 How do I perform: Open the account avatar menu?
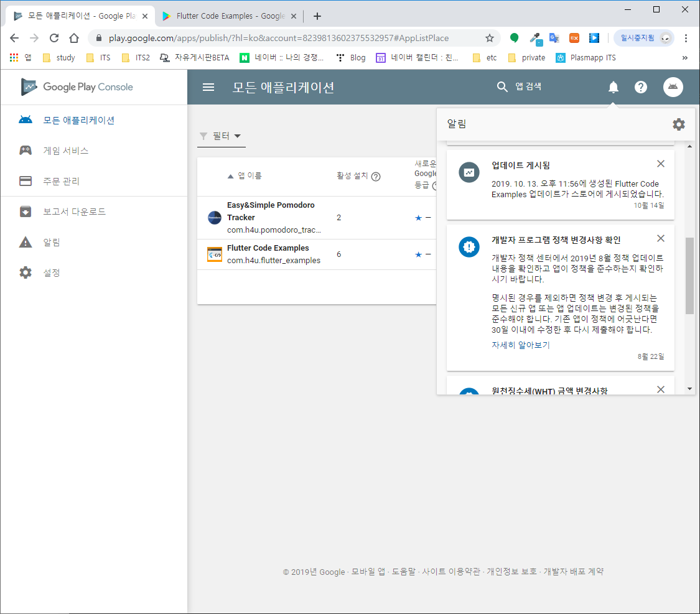tap(673, 87)
